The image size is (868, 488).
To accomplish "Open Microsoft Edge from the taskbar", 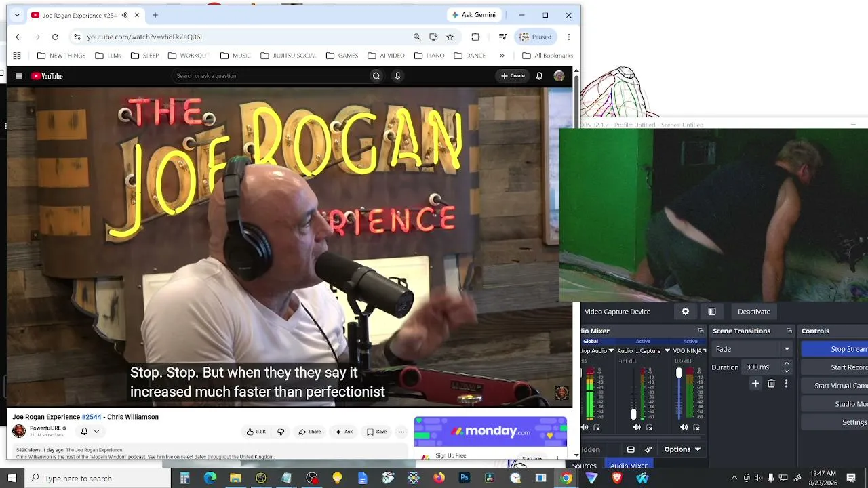I will pyautogui.click(x=210, y=479).
